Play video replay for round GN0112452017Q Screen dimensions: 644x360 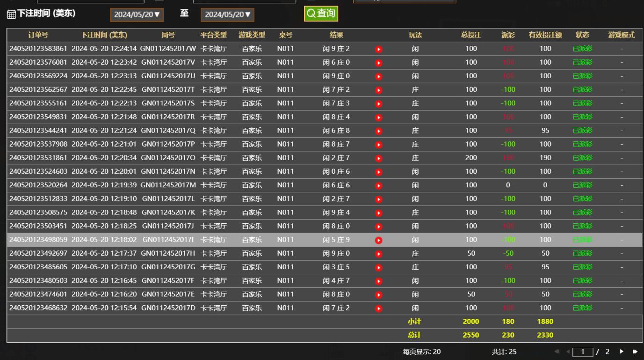point(379,131)
